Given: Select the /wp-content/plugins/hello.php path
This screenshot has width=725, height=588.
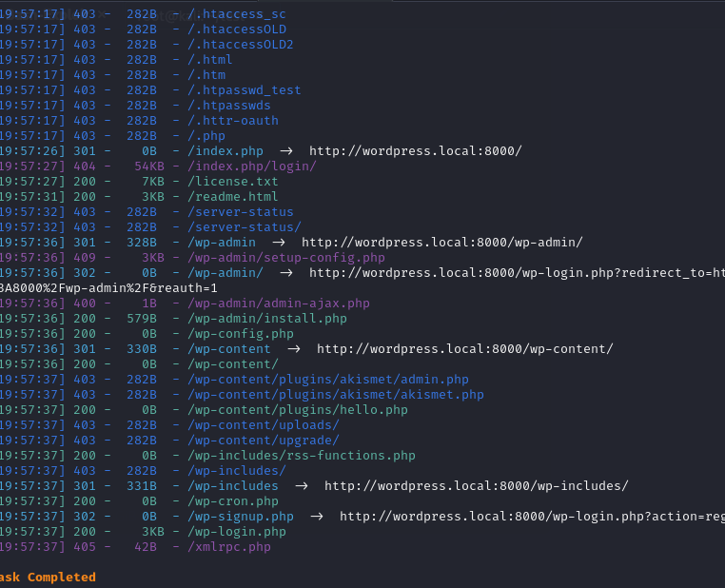Looking at the screenshot, I should 297,410.
